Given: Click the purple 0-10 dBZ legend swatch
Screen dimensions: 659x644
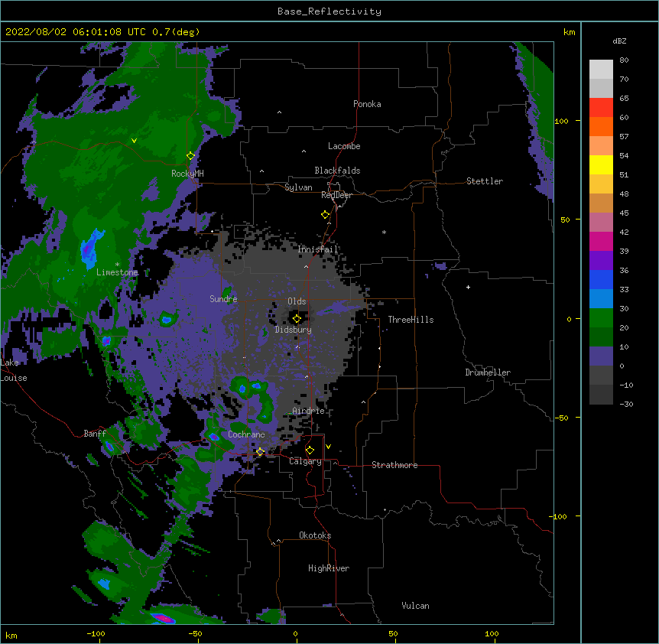Looking at the screenshot, I should (x=601, y=356).
